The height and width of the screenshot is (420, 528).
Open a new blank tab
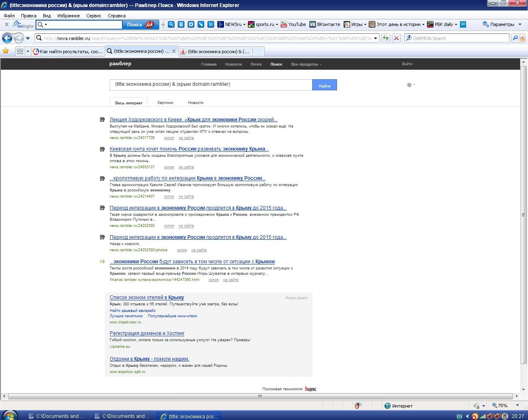[x=258, y=52]
